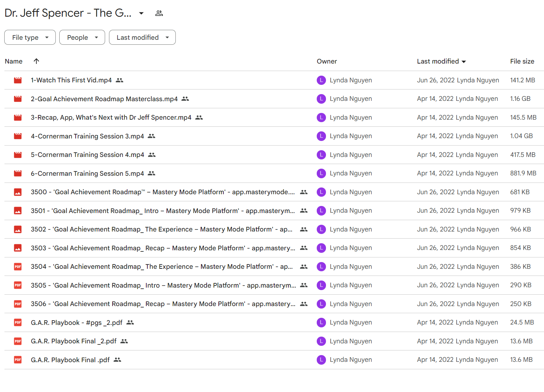Click the PDF icon for file 3505
544x392 pixels.
click(18, 285)
